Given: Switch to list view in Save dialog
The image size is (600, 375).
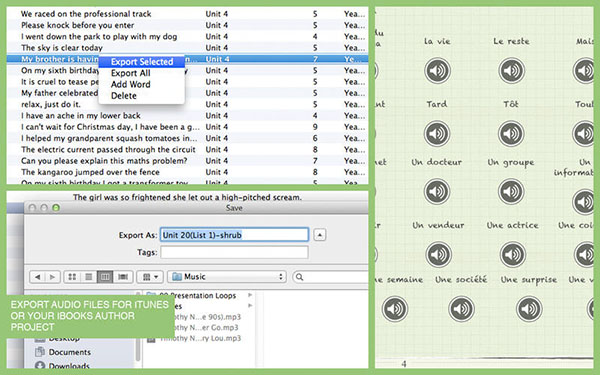Looking at the screenshot, I should click(88, 277).
